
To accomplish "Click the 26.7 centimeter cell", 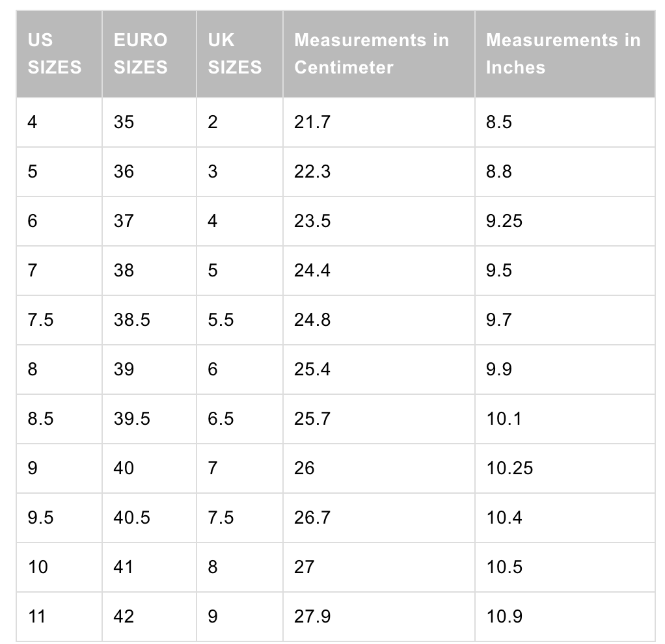I will pyautogui.click(x=312, y=517).
